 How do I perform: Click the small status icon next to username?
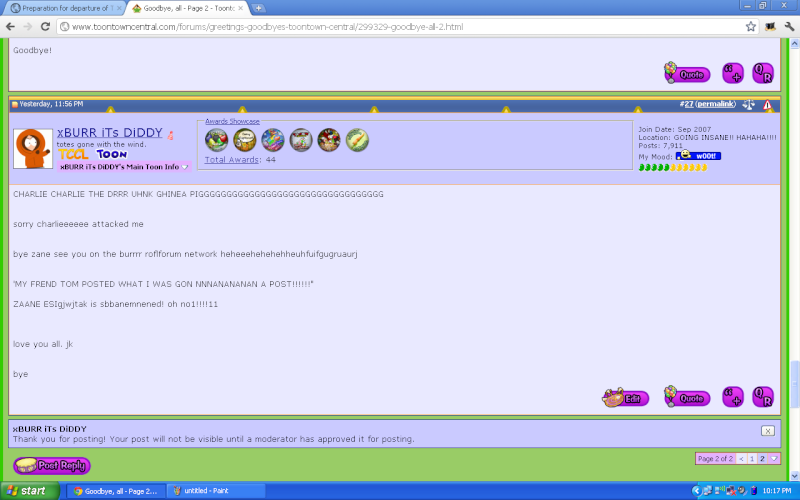170,135
